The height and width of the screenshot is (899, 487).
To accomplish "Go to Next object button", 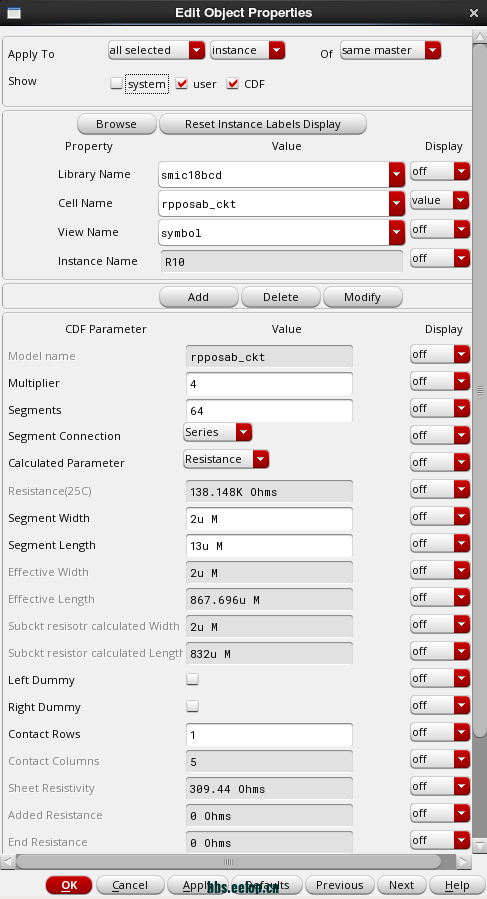I will pos(402,885).
